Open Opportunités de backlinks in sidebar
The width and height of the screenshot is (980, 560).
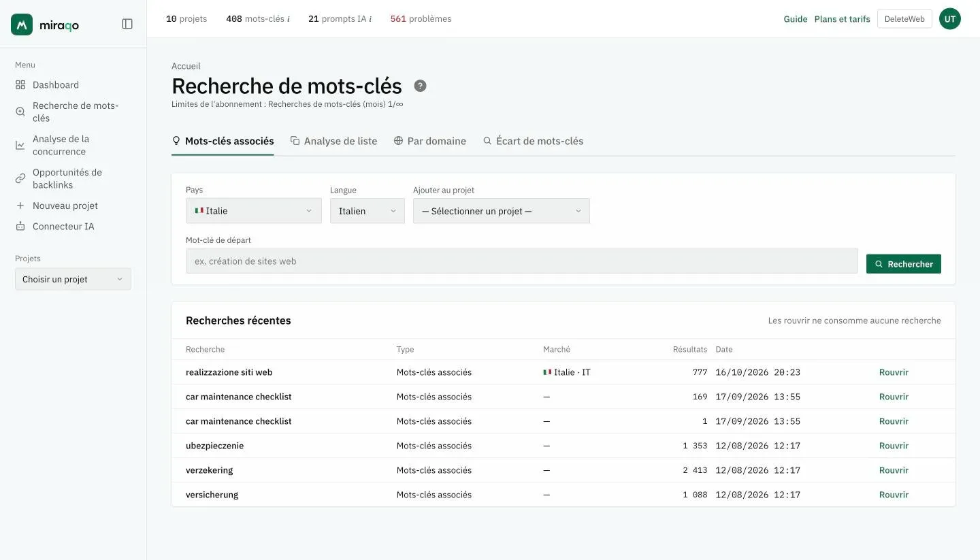pyautogui.click(x=67, y=178)
